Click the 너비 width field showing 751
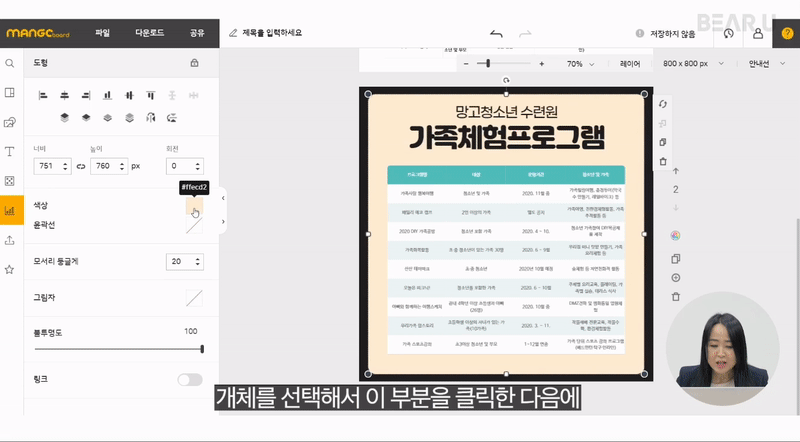The height and width of the screenshot is (442, 800). click(52, 166)
